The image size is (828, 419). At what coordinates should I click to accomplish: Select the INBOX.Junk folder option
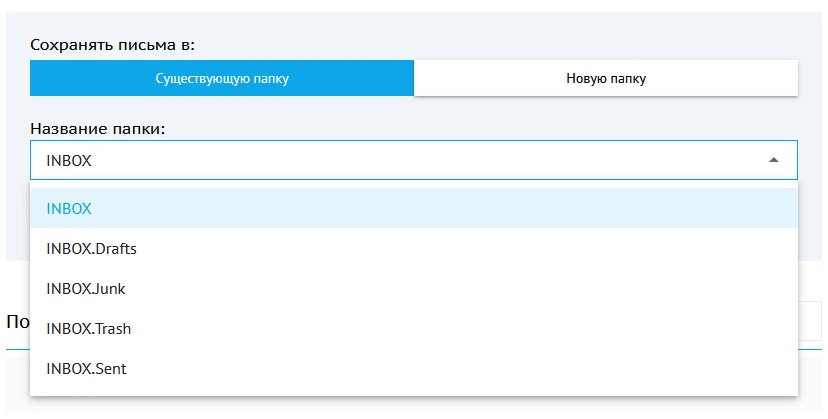click(86, 289)
